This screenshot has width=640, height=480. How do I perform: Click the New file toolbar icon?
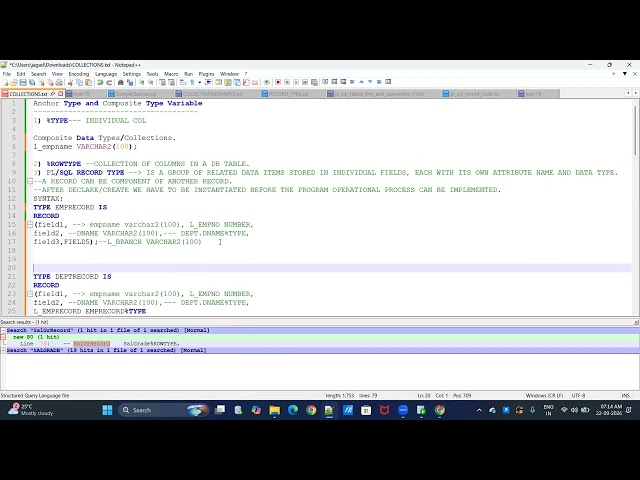click(x=5, y=82)
